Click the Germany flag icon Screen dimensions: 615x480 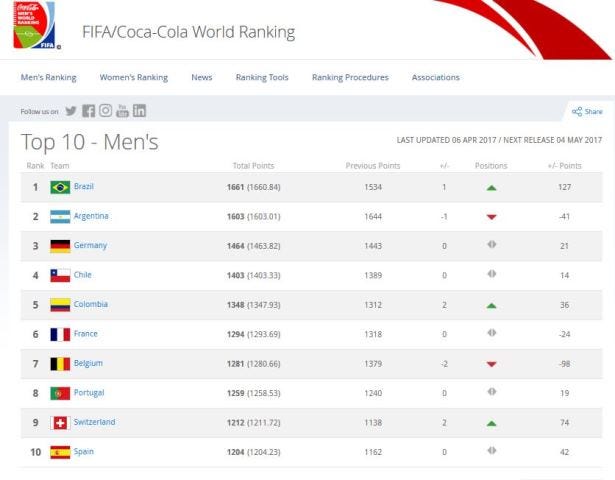click(x=60, y=246)
